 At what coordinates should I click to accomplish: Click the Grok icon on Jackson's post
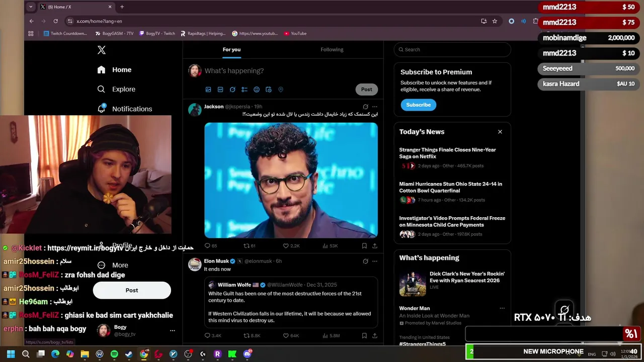[365, 107]
